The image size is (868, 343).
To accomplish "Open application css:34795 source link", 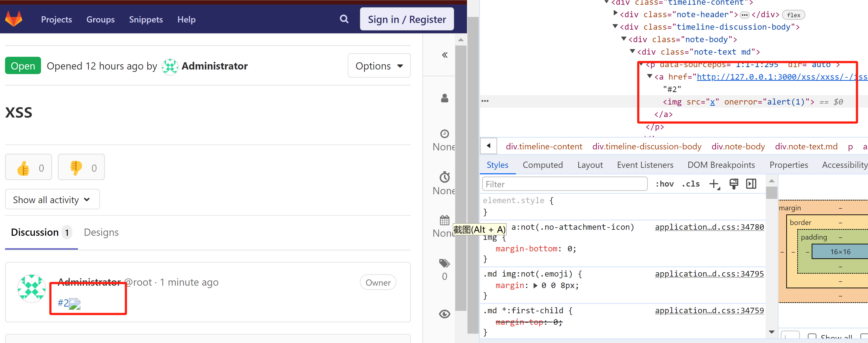I will (x=709, y=274).
